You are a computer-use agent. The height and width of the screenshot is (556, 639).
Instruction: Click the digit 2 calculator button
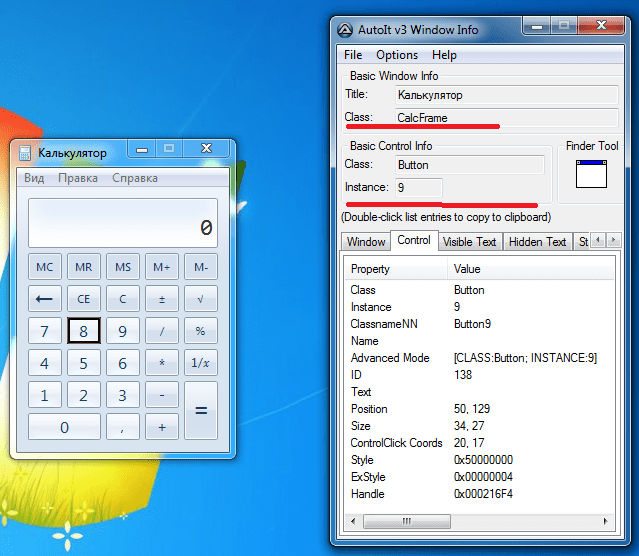click(84, 395)
